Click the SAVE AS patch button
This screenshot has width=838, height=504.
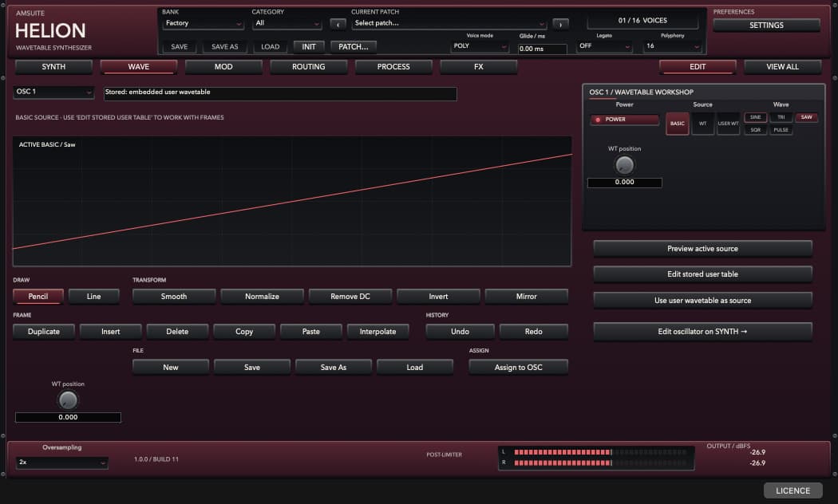[224, 47]
